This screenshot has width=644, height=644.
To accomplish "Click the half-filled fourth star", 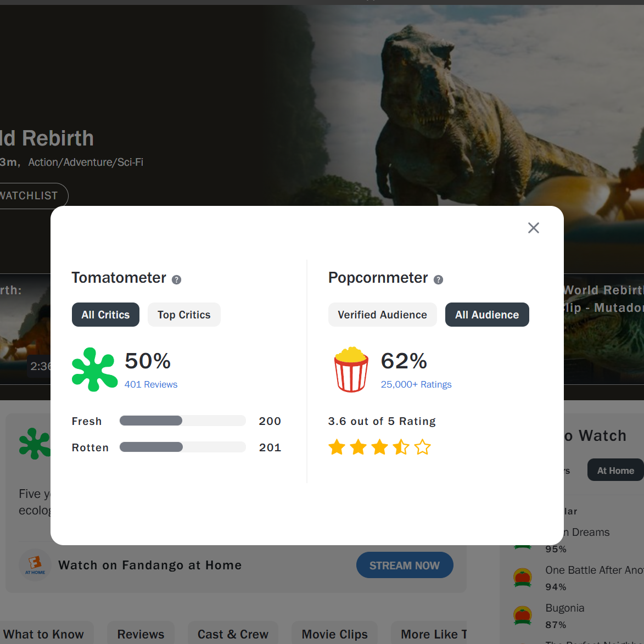I will (401, 447).
